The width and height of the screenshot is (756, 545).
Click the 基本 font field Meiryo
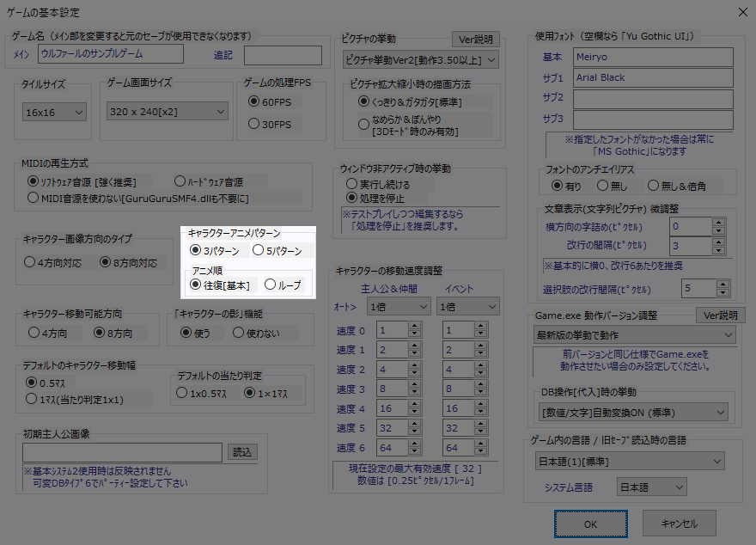(653, 57)
